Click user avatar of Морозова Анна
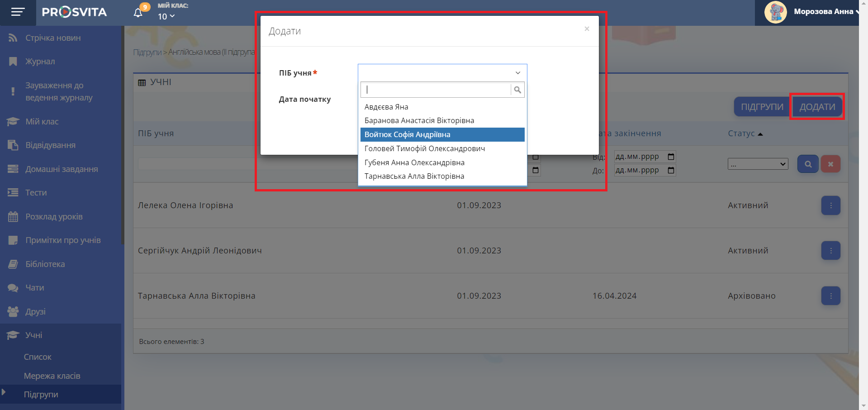This screenshot has width=868, height=410. (x=775, y=12)
